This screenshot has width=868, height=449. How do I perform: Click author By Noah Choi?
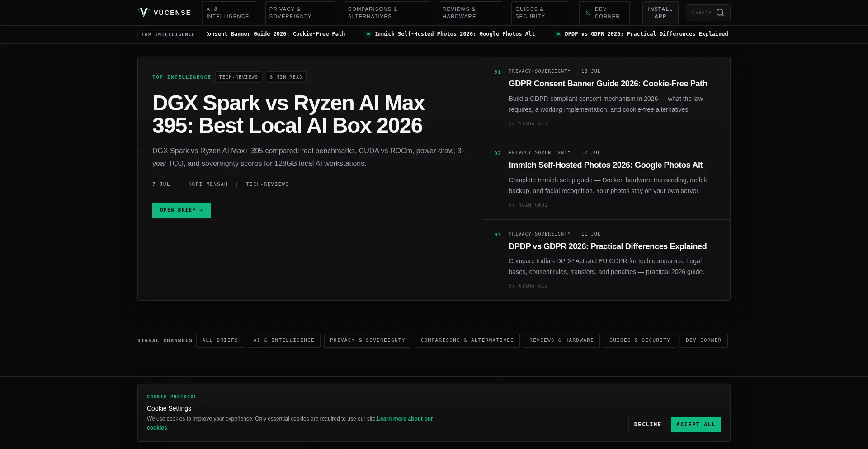click(x=528, y=205)
